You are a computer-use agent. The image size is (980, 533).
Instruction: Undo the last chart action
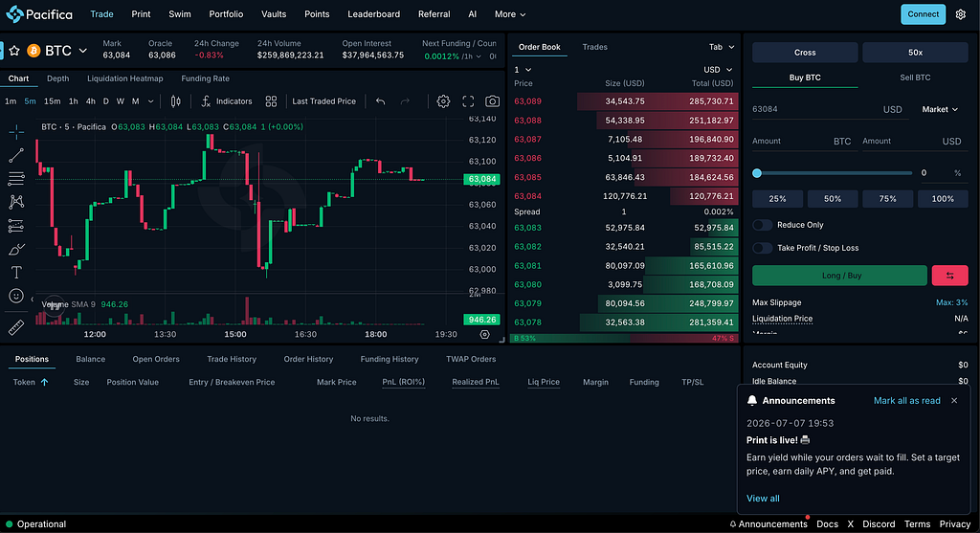(x=381, y=101)
